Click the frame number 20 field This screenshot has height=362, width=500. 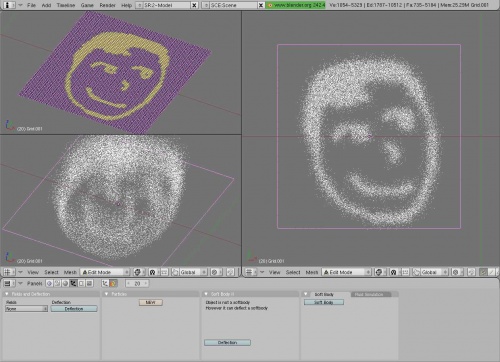137,284
